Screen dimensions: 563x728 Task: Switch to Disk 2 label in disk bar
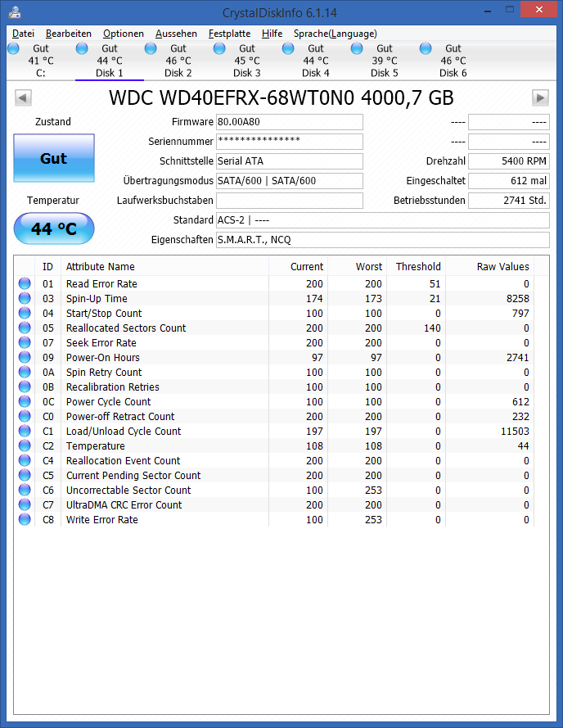pyautogui.click(x=178, y=73)
